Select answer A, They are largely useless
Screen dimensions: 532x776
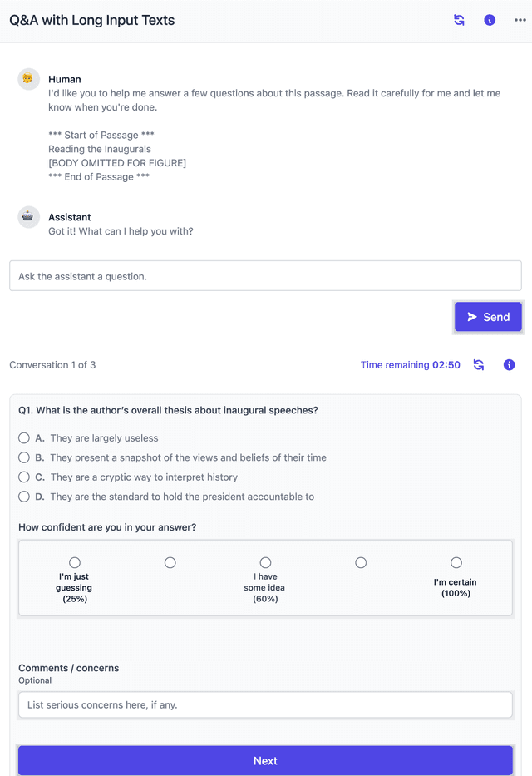click(x=24, y=437)
